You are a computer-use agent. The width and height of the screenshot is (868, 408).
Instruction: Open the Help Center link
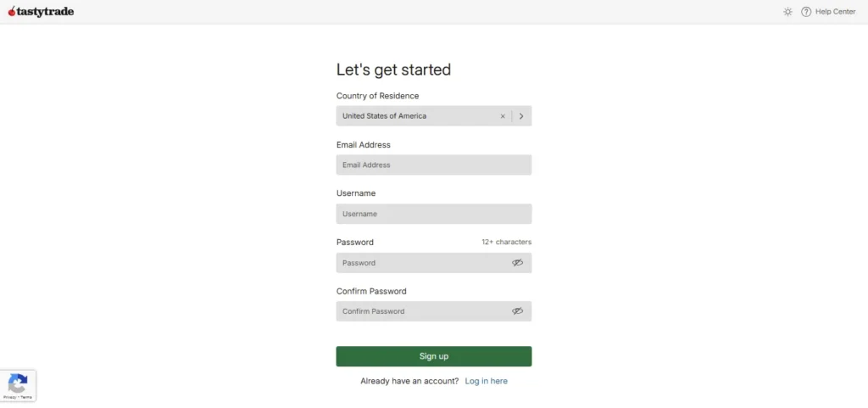point(835,12)
